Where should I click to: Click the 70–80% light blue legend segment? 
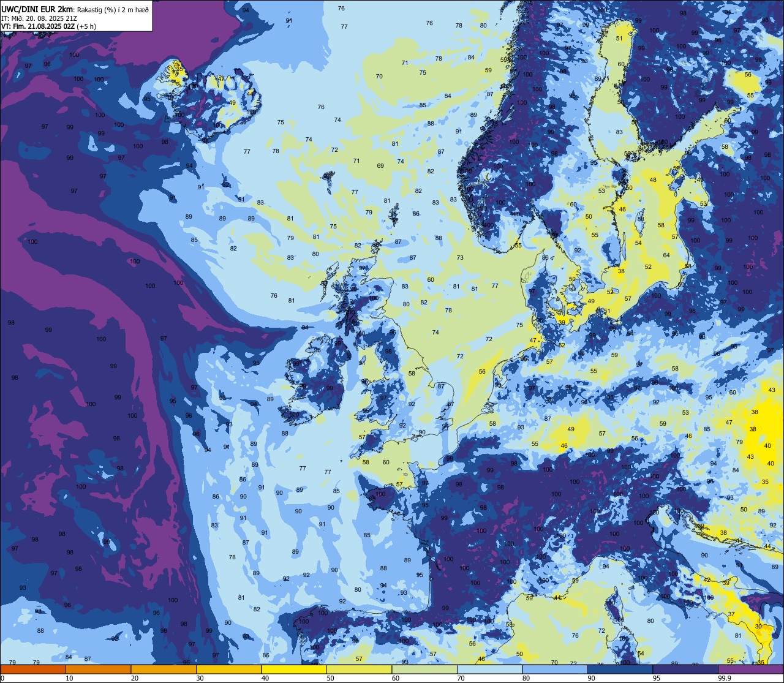(489, 669)
